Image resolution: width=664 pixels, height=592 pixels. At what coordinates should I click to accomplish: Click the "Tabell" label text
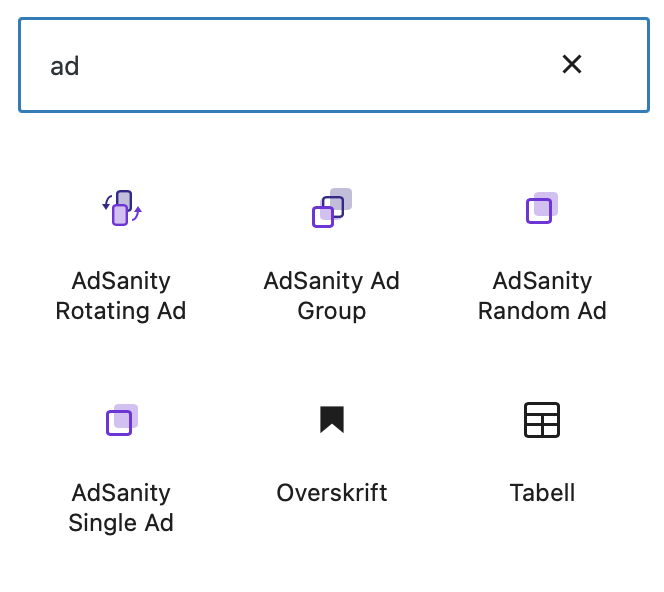click(542, 493)
